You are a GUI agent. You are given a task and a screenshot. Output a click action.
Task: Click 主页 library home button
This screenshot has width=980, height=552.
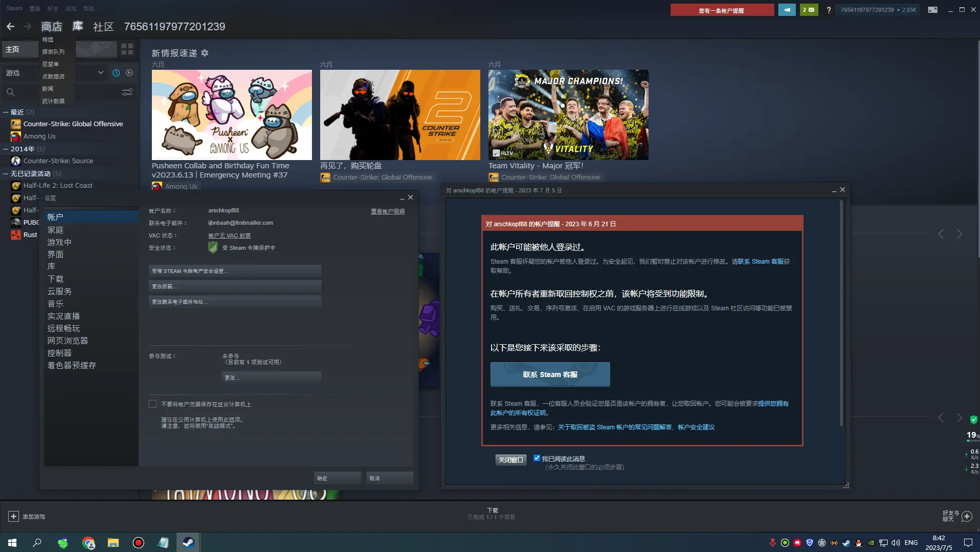tap(20, 49)
